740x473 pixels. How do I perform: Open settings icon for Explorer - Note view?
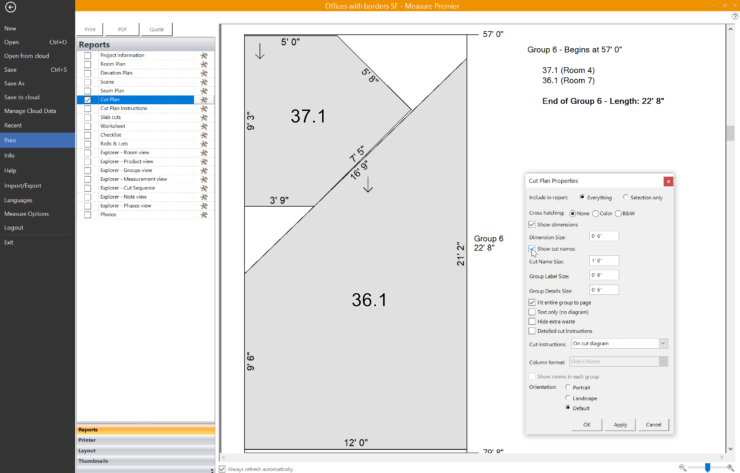tap(204, 197)
